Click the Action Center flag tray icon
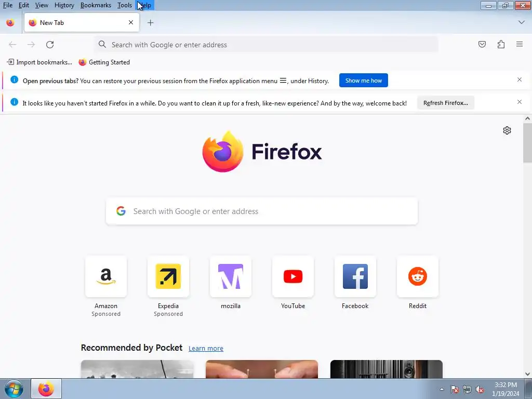The height and width of the screenshot is (399, 532). (455, 389)
